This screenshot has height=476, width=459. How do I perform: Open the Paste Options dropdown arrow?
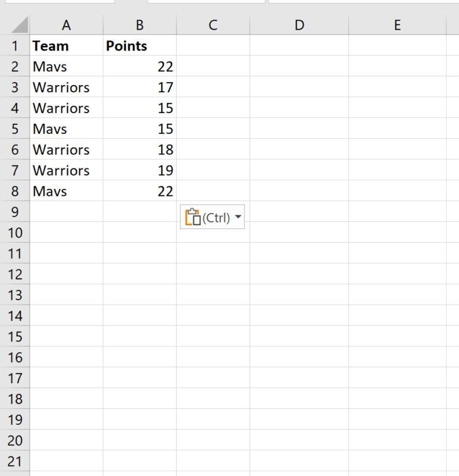tap(237, 217)
